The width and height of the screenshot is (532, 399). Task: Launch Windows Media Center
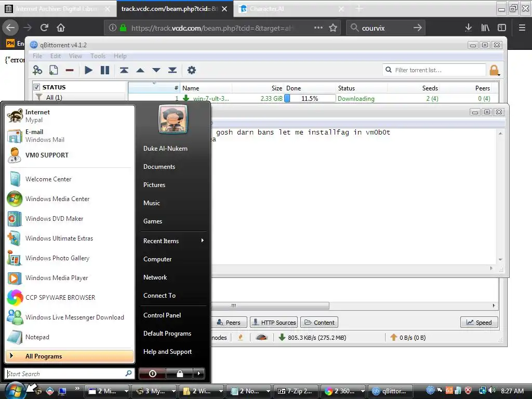69,199
